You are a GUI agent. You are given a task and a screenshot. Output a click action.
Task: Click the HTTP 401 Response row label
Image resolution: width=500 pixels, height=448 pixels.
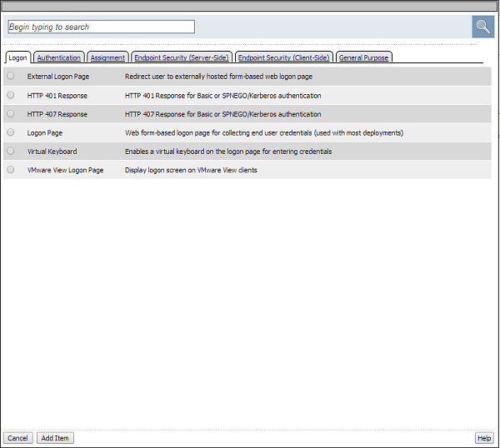point(57,95)
